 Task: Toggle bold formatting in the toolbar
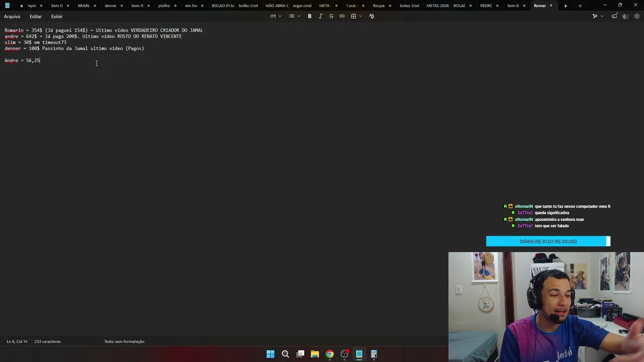[309, 16]
